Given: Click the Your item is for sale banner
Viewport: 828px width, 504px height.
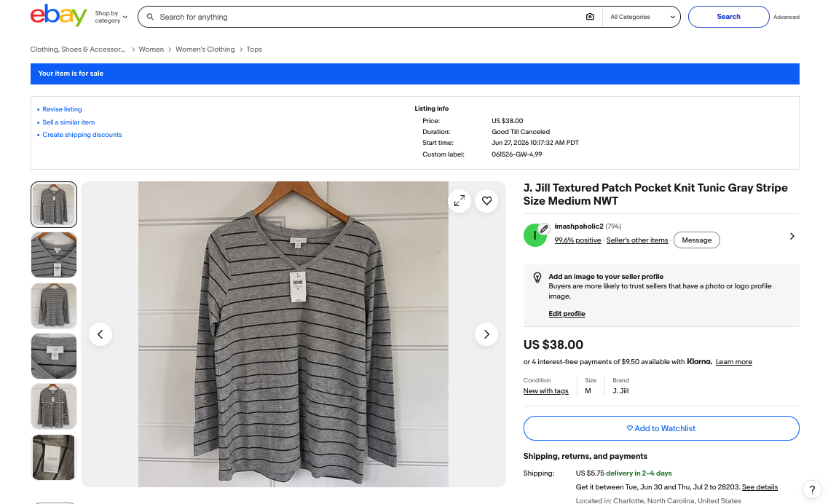Looking at the screenshot, I should point(414,74).
